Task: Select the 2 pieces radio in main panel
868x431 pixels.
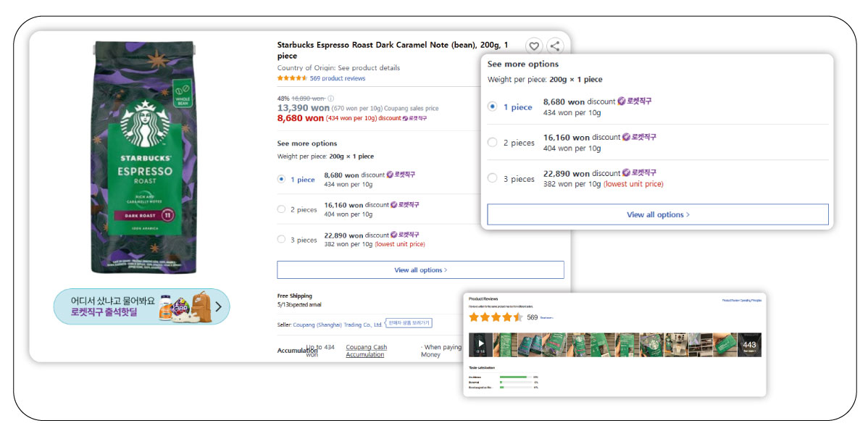Action: [x=281, y=209]
